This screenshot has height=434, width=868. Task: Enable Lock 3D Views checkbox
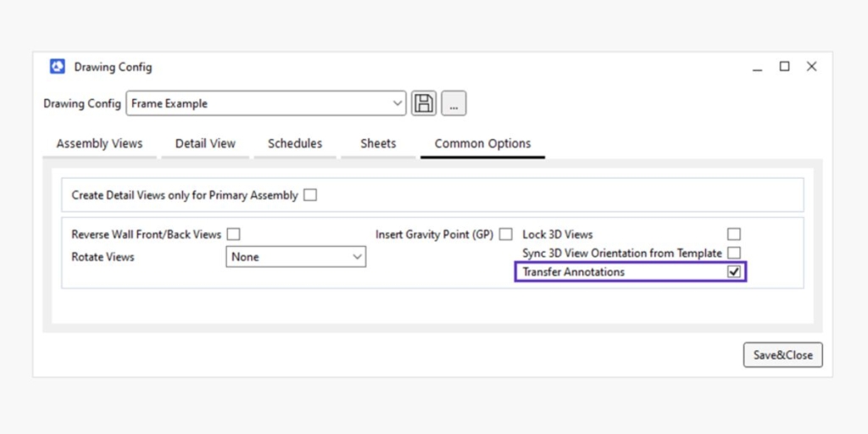pyautogui.click(x=734, y=234)
